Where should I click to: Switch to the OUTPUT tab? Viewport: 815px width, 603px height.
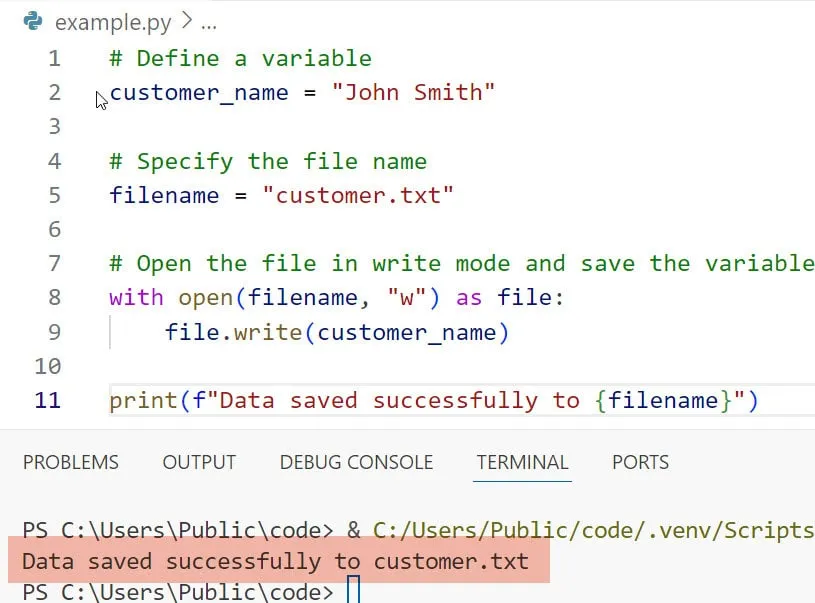pos(199,462)
